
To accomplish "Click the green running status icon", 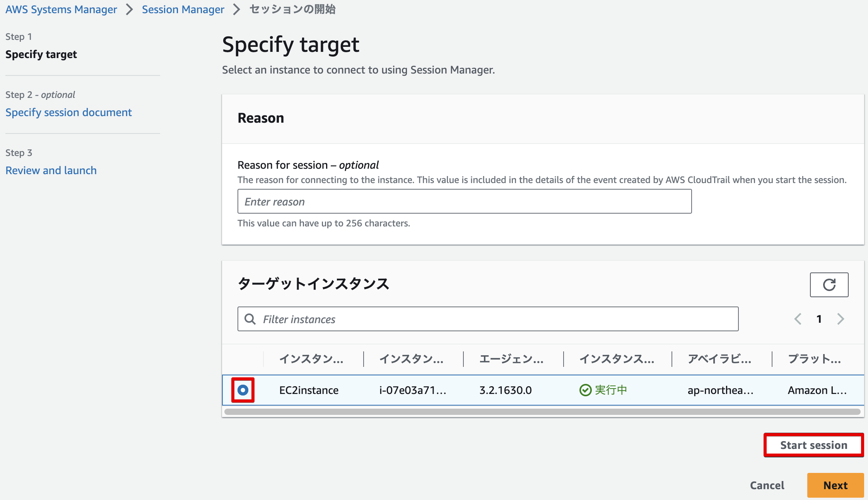I will click(585, 390).
